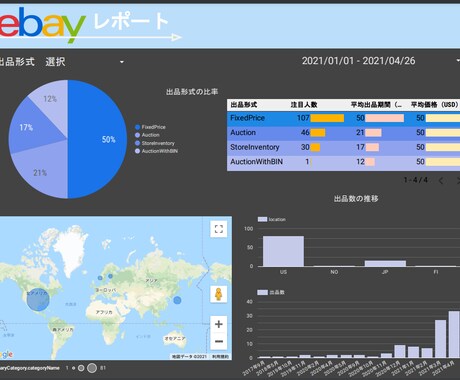Viewport: 460px width, 380px height.
Task: Select the 17% pie slice
Action: (32, 128)
